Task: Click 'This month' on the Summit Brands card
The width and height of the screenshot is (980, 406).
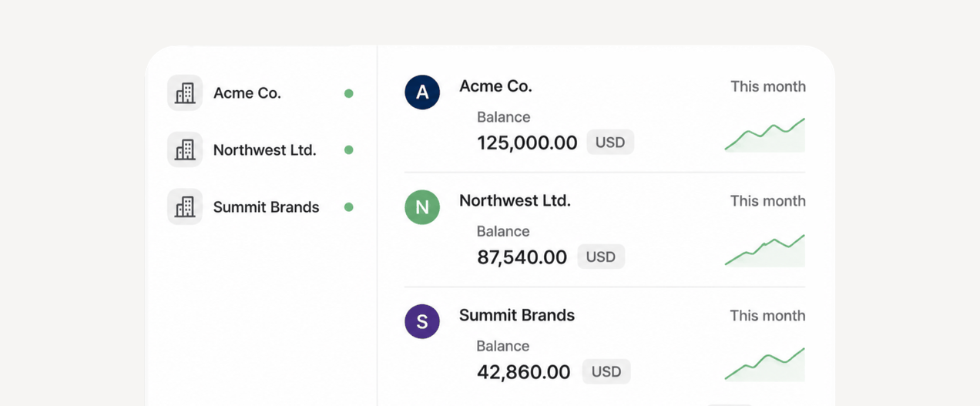Action: [768, 316]
